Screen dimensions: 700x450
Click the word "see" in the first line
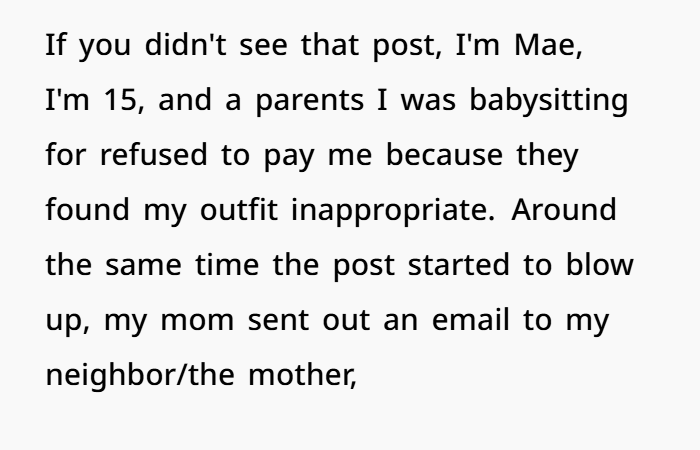click(263, 46)
